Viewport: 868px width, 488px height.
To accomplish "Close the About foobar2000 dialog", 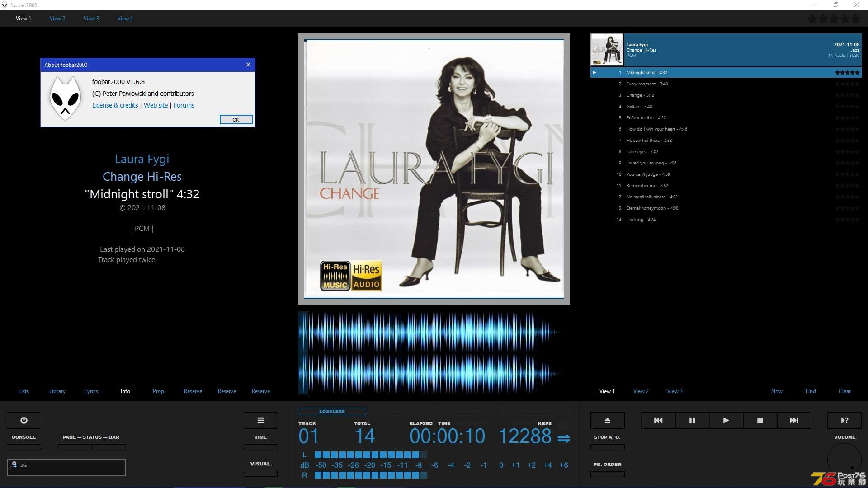I will pyautogui.click(x=248, y=65).
